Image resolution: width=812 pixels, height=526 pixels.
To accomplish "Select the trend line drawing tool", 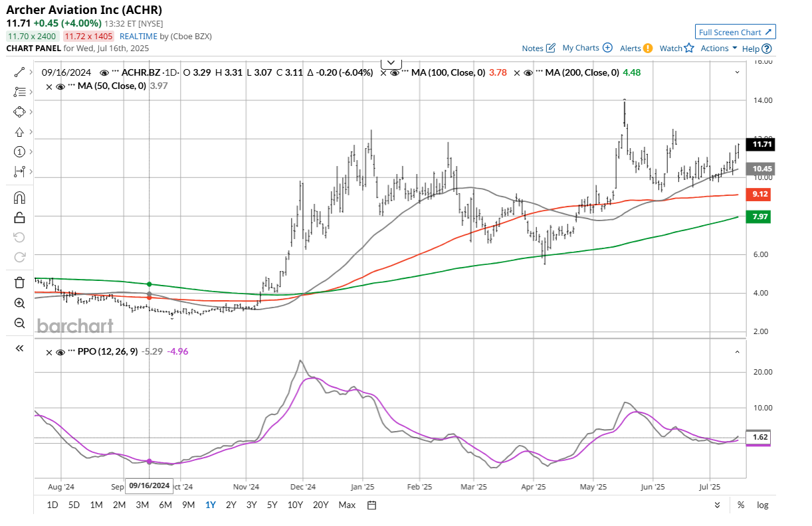I will pos(19,72).
